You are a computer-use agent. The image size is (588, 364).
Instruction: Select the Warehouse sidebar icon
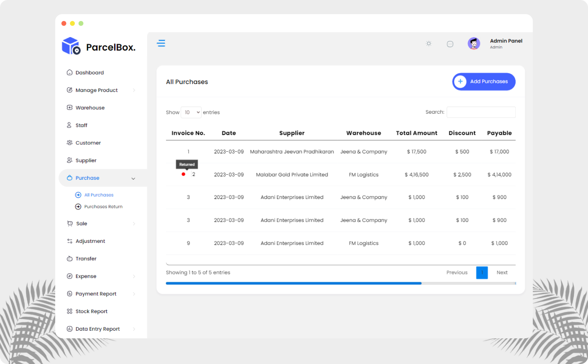pos(69,107)
